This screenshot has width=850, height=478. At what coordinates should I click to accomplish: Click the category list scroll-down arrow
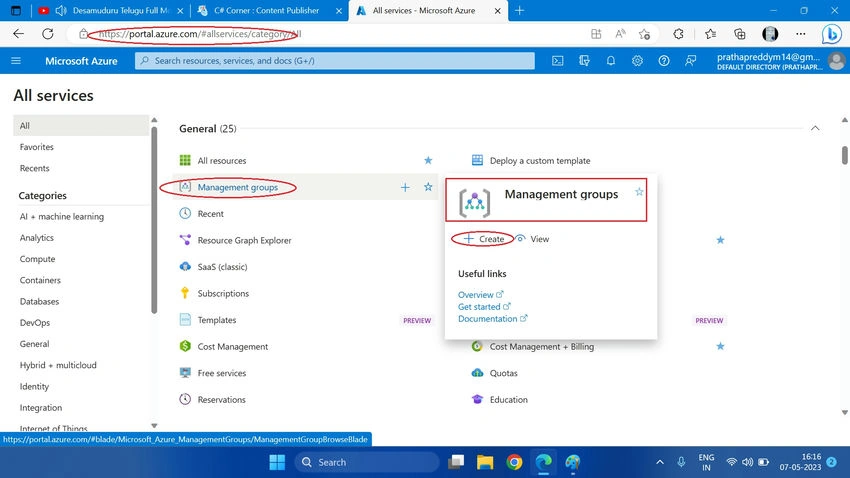pyautogui.click(x=154, y=426)
